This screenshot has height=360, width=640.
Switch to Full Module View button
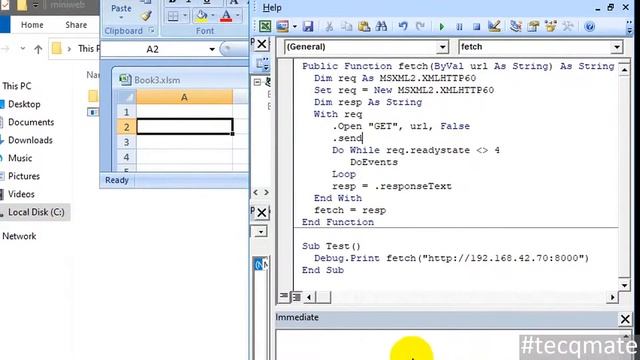pyautogui.click(x=296, y=297)
